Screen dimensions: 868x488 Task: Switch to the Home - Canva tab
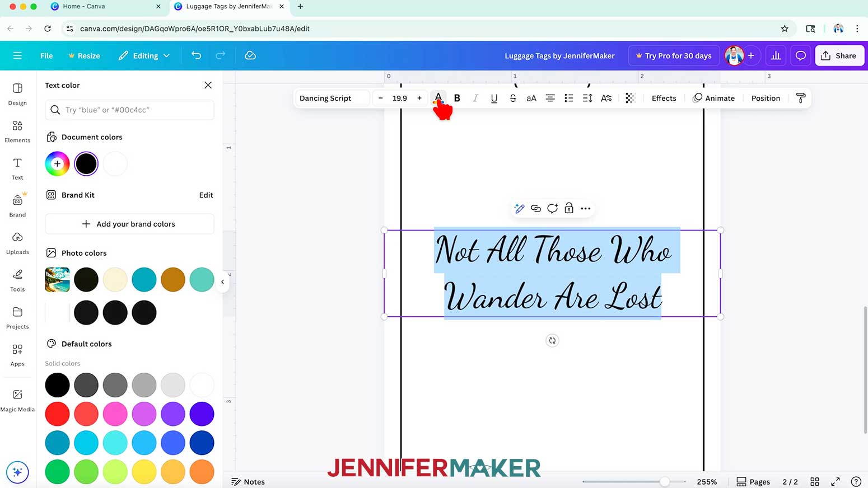[x=105, y=6]
